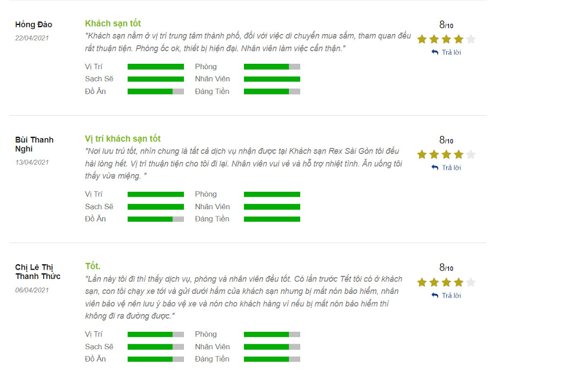Click first star of Hồng Đào's rating
This screenshot has width=588, height=381.
coord(422,39)
